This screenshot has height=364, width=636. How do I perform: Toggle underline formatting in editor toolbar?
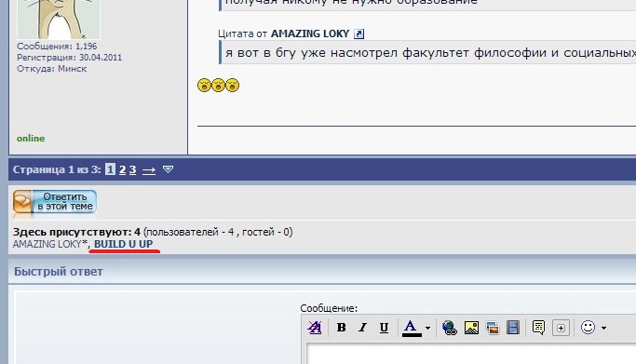point(384,328)
